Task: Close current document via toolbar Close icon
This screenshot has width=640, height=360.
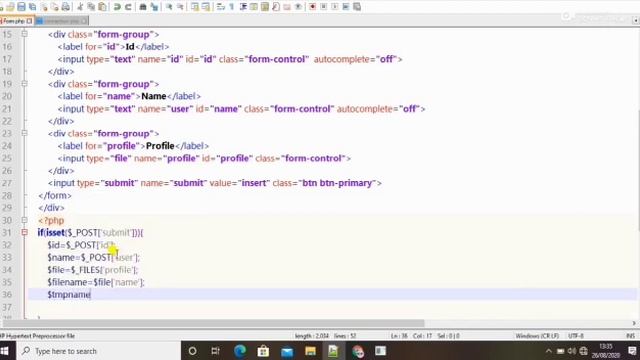Action: [x=44, y=7]
